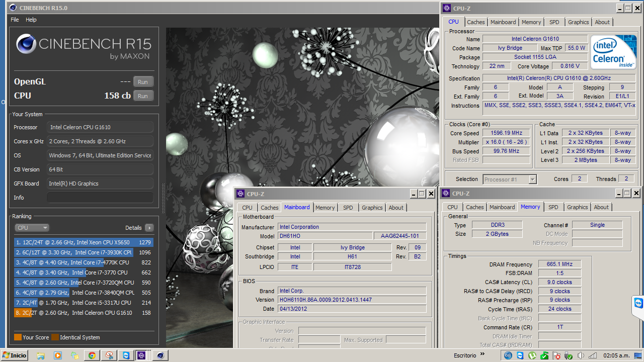Click the taskbar clock showing 02:05 a.m.

coord(616,355)
